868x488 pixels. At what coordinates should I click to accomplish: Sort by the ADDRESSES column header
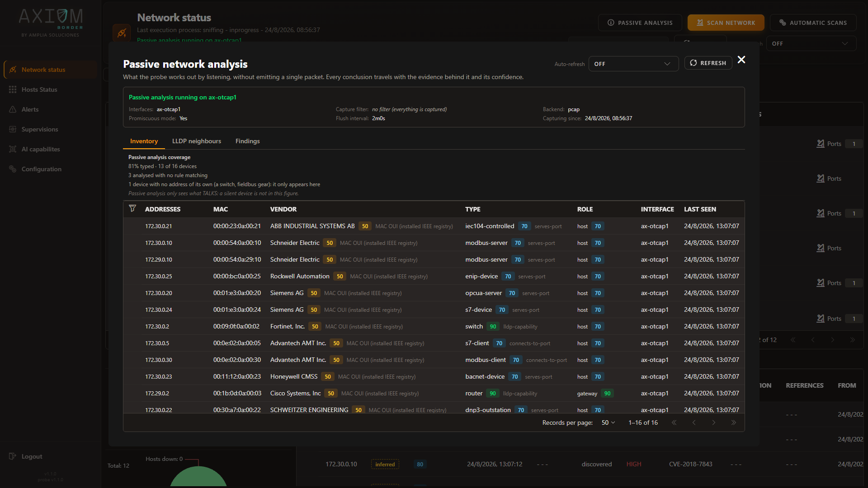pos(163,209)
